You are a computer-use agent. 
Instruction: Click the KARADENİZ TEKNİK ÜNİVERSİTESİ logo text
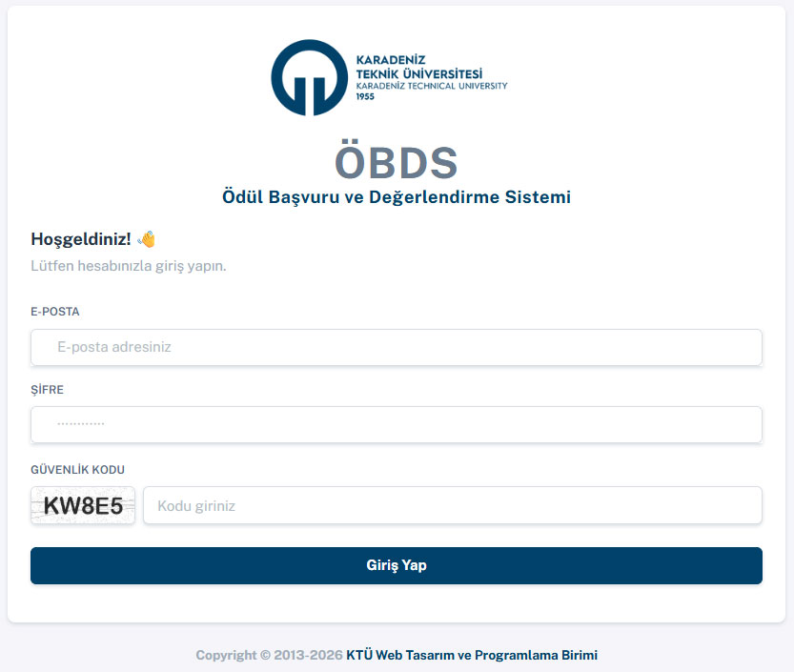click(418, 67)
